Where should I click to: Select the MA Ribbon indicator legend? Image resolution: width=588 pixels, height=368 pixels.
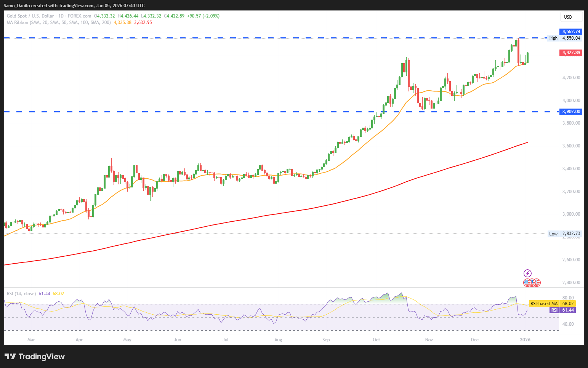[58, 22]
